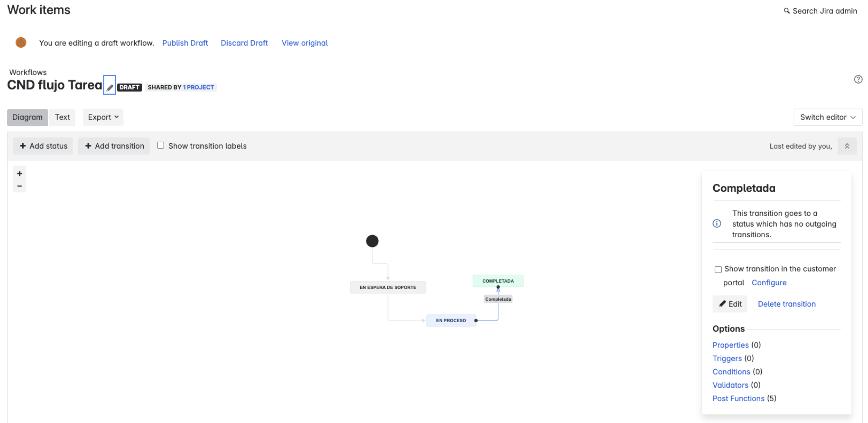Click the Workflows breadcrumb

click(x=28, y=72)
